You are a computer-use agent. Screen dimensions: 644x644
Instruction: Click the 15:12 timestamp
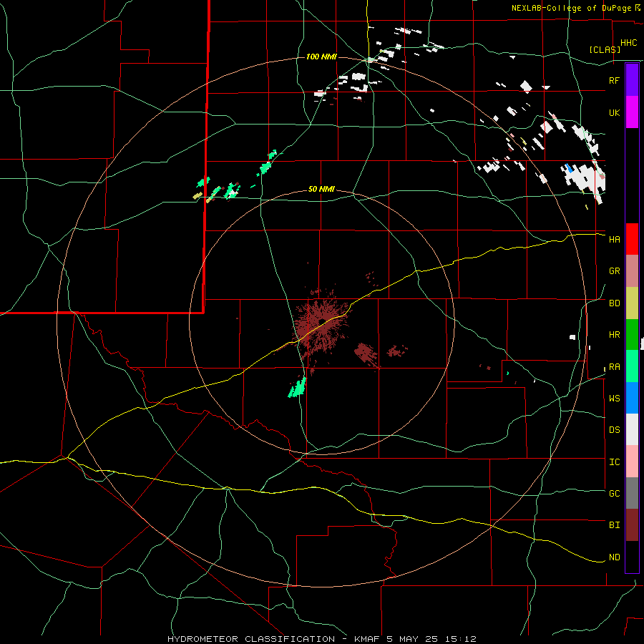(462, 639)
